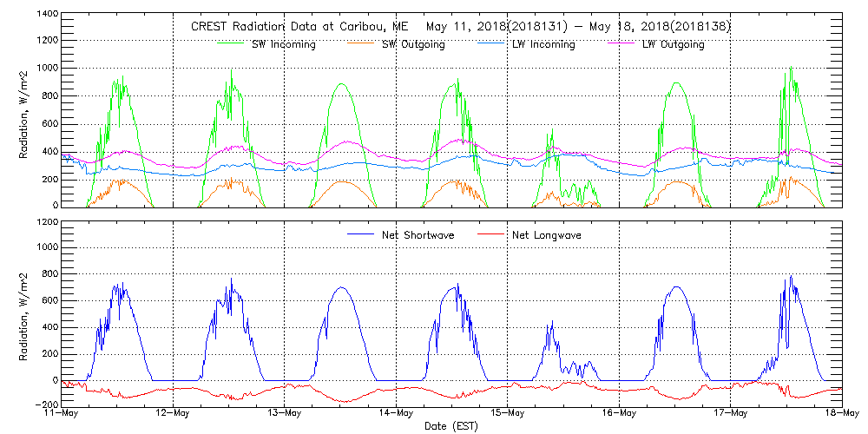Click the CREST Radiation Data chart title
Viewport: 868px width, 434px height.
pos(461,27)
